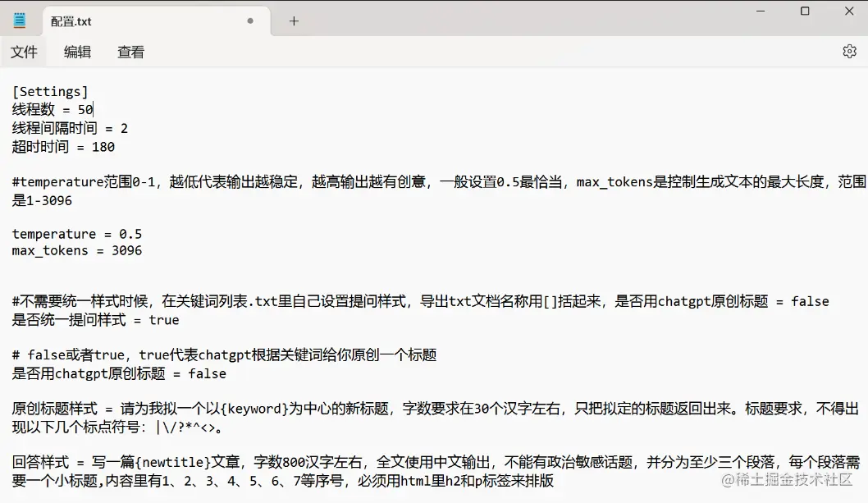Open the settings gear icon

coord(849,52)
